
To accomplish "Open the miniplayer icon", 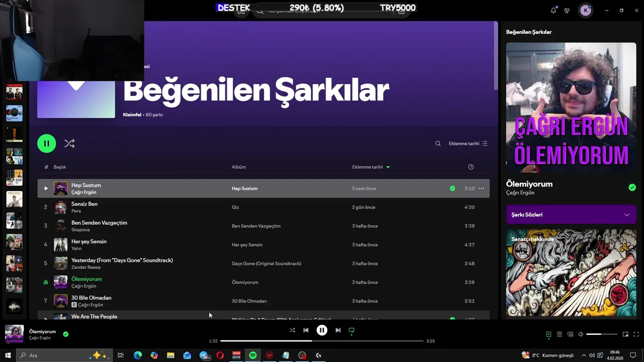I will click(x=625, y=334).
